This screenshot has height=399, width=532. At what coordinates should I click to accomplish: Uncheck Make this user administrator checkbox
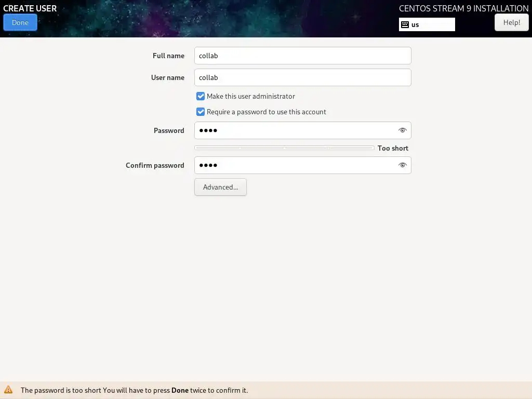[x=201, y=96]
